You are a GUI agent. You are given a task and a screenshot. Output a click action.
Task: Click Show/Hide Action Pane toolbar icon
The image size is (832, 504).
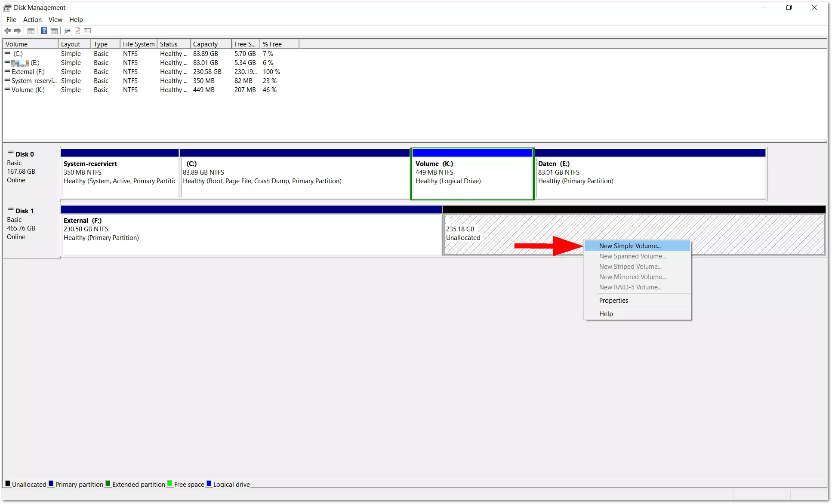[54, 31]
